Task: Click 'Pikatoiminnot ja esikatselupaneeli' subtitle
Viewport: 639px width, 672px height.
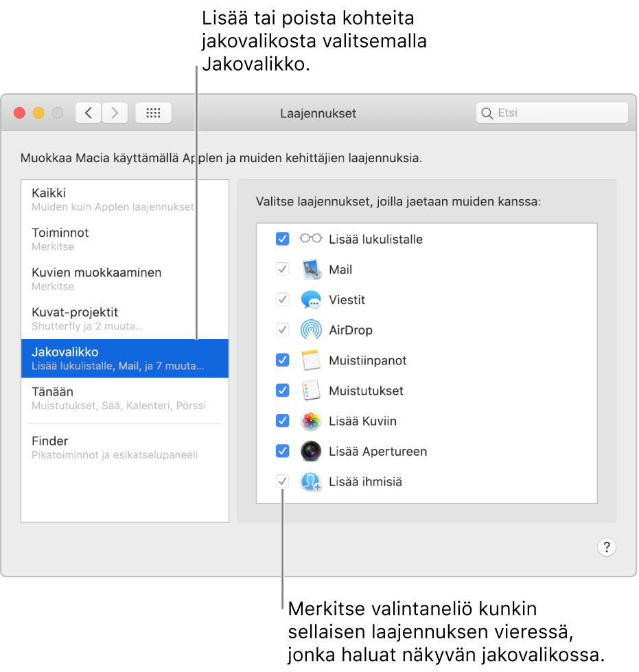Action: coord(115,454)
